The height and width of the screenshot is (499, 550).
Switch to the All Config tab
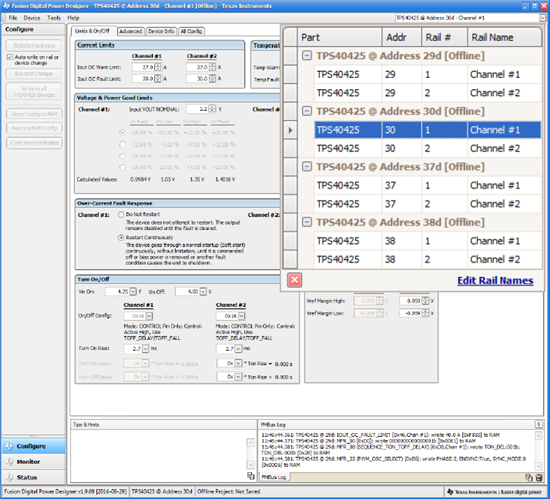click(191, 31)
